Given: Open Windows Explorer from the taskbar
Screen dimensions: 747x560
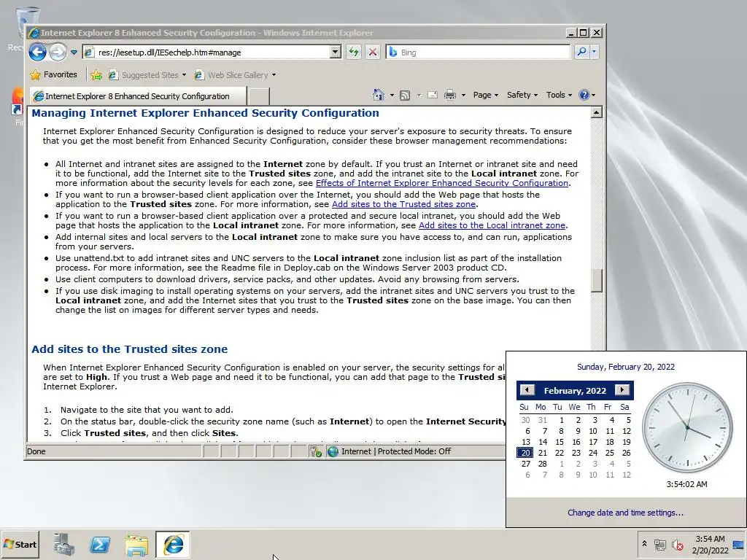Looking at the screenshot, I should [136, 544].
